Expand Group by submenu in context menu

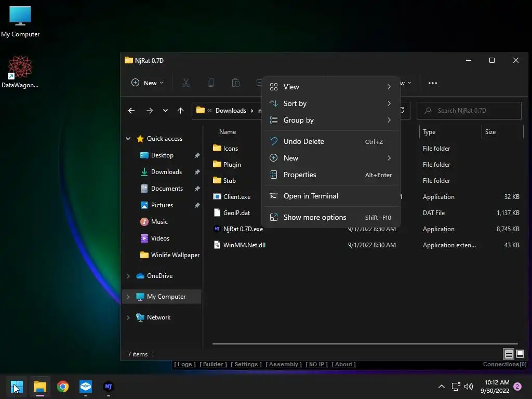[x=331, y=120]
